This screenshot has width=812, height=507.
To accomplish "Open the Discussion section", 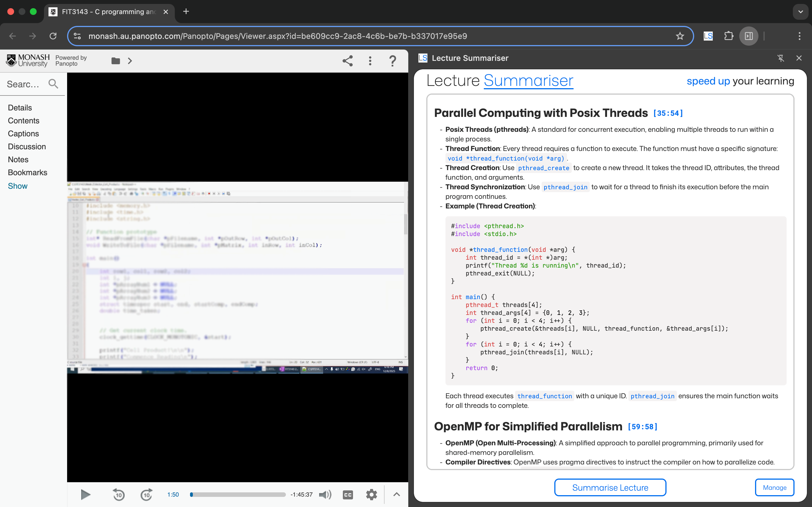I will click(27, 146).
